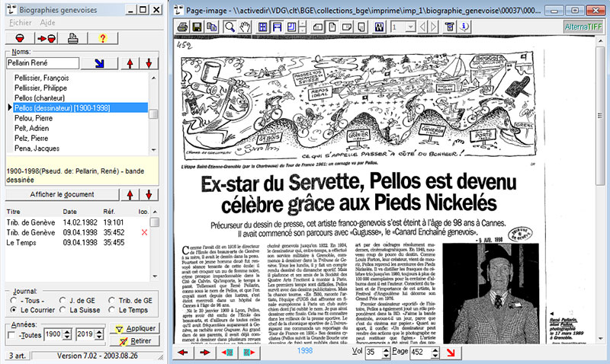
Task: Select the 'J. de GE' radio button
Action: point(63,300)
